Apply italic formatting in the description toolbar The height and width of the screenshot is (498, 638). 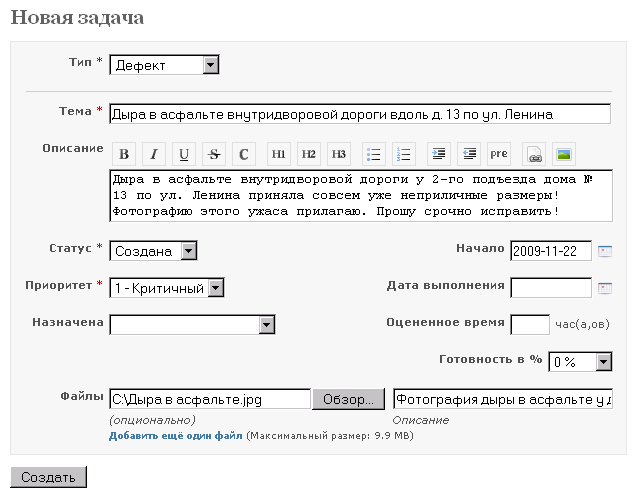tap(154, 154)
